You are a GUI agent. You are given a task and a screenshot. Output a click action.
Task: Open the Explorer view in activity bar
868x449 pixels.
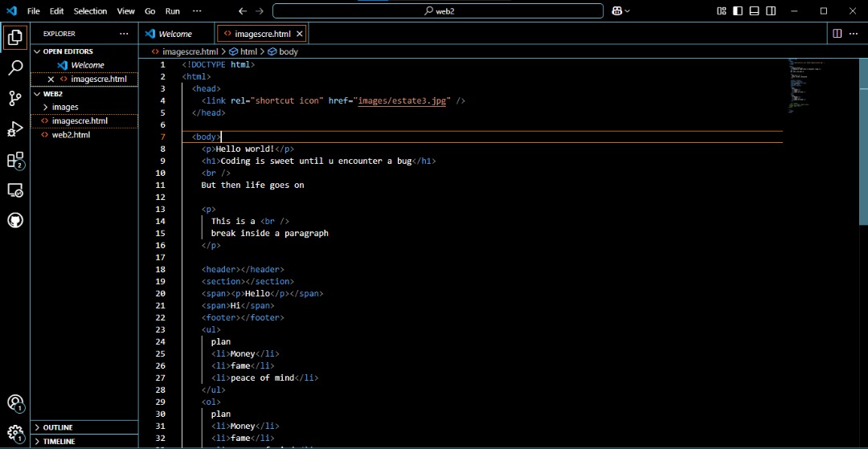15,37
